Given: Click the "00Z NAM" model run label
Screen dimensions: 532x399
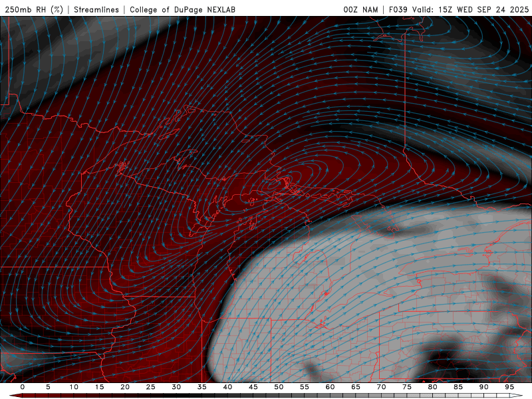Looking at the screenshot, I should click(x=360, y=9).
